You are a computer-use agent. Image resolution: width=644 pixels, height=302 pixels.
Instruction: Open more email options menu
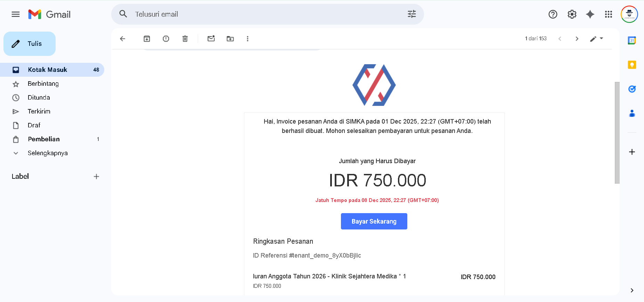pyautogui.click(x=247, y=39)
